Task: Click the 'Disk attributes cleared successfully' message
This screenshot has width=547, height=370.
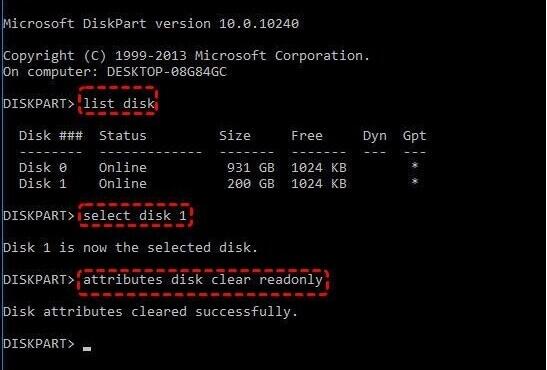Action: [x=150, y=312]
